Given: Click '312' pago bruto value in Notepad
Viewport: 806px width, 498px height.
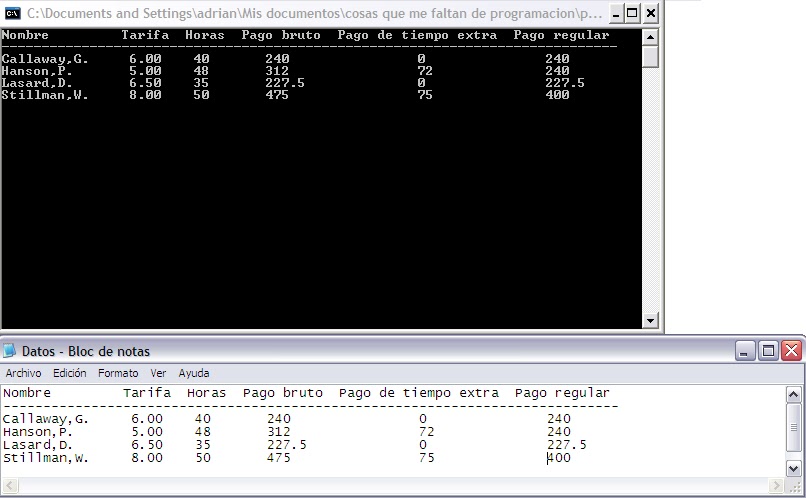Looking at the screenshot, I should click(279, 432).
